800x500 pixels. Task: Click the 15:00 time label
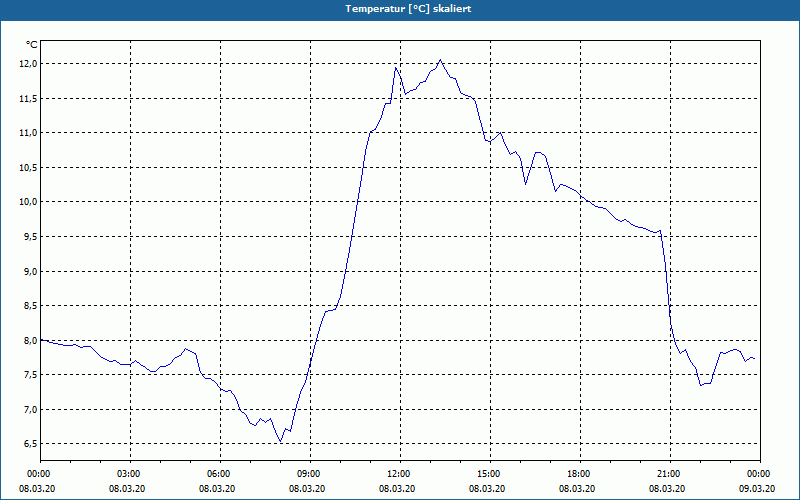coord(490,474)
